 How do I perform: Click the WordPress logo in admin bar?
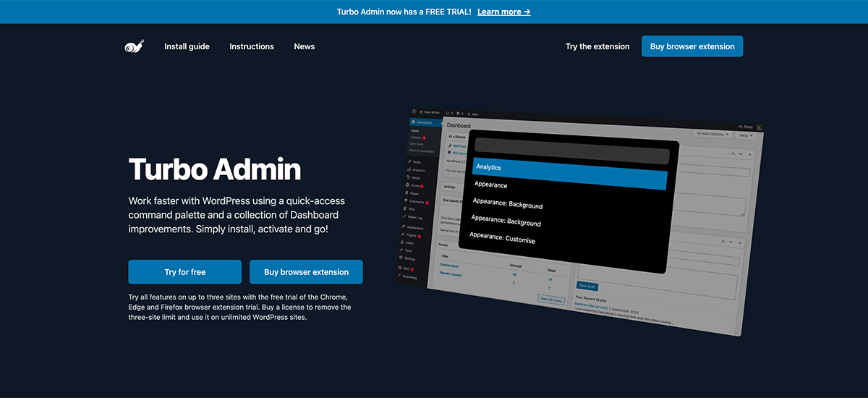pos(414,112)
